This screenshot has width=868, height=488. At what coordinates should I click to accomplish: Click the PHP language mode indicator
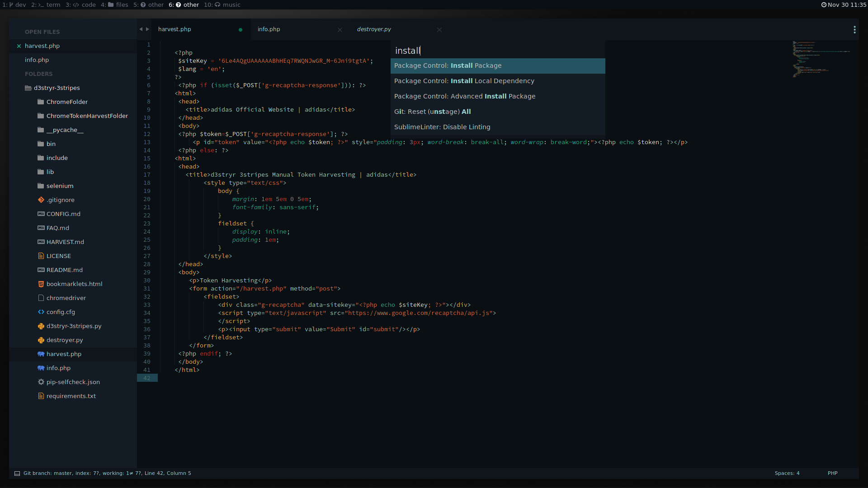tap(833, 473)
